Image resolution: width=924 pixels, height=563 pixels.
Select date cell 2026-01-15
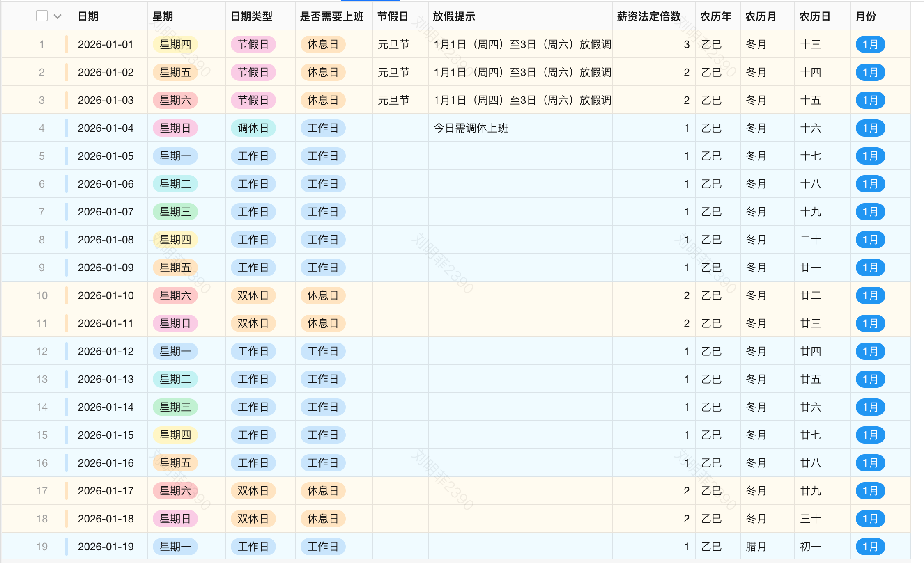(x=106, y=435)
